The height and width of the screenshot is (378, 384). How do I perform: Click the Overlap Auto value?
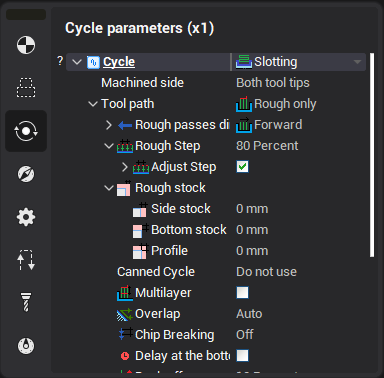249,314
